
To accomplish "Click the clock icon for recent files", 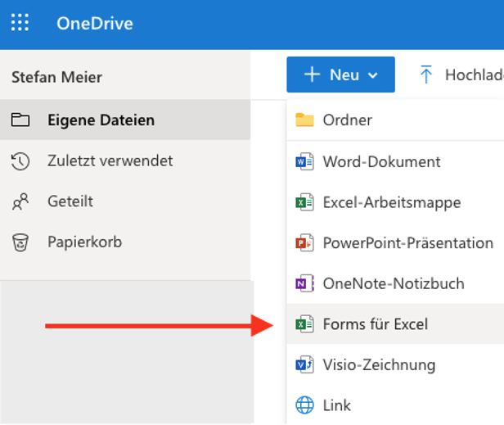I will (x=20, y=161).
